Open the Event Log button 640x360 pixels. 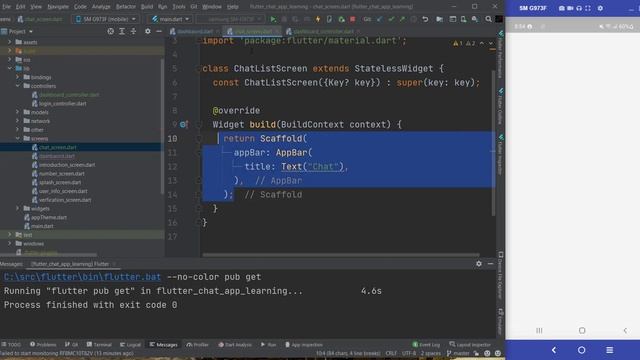[426, 345]
